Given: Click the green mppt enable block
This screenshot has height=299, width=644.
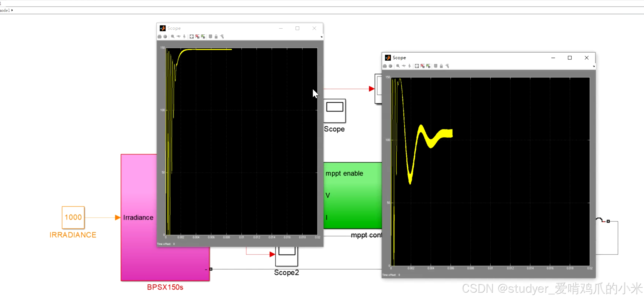Looking at the screenshot, I should (352, 195).
